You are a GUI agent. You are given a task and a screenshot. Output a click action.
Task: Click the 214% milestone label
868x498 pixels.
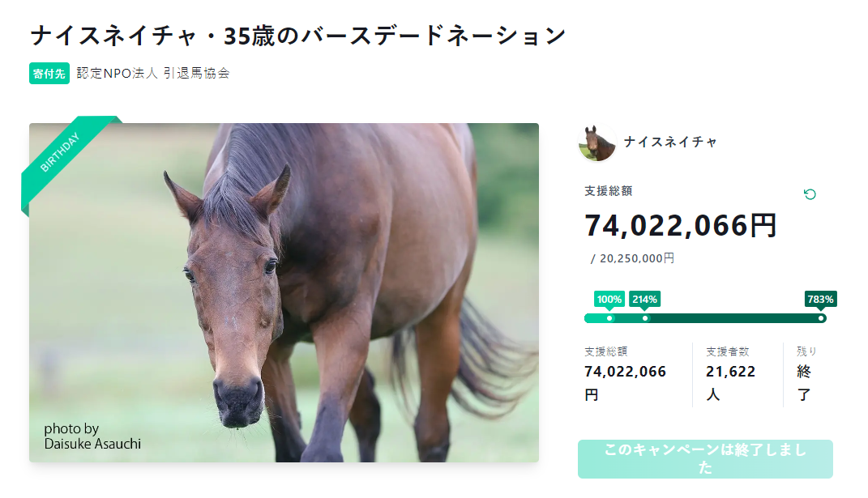645,300
